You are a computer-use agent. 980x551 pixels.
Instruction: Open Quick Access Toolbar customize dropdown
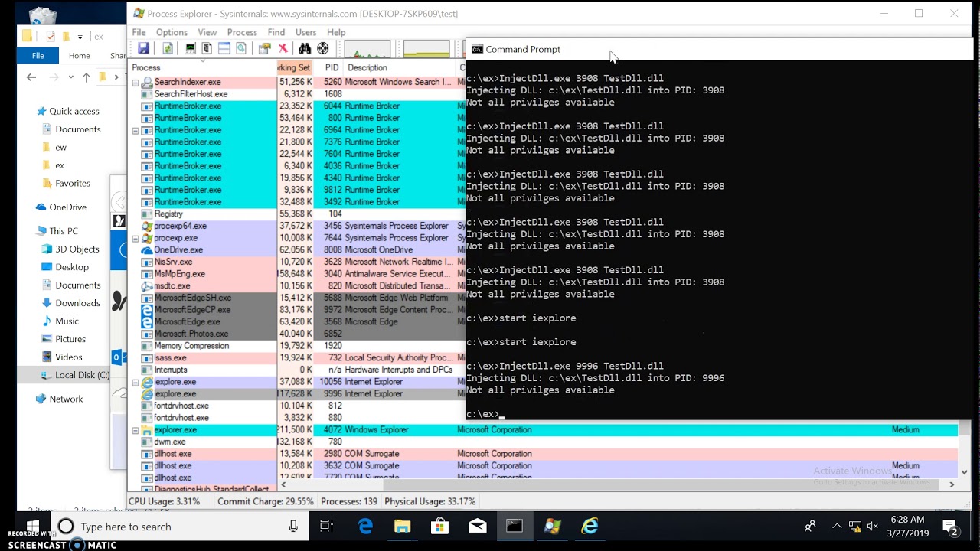point(80,37)
